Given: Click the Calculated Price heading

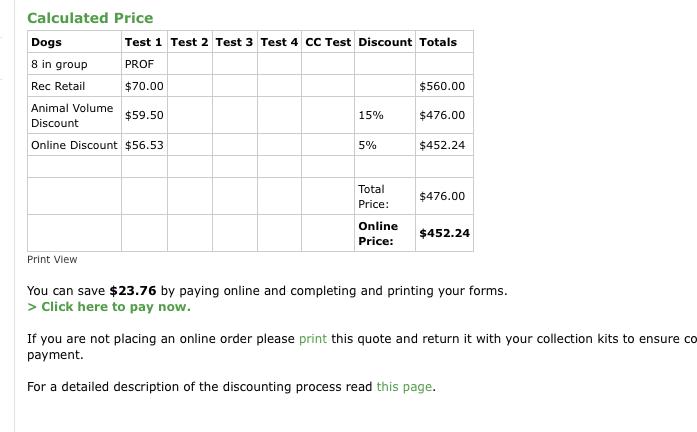Looking at the screenshot, I should pos(90,18).
